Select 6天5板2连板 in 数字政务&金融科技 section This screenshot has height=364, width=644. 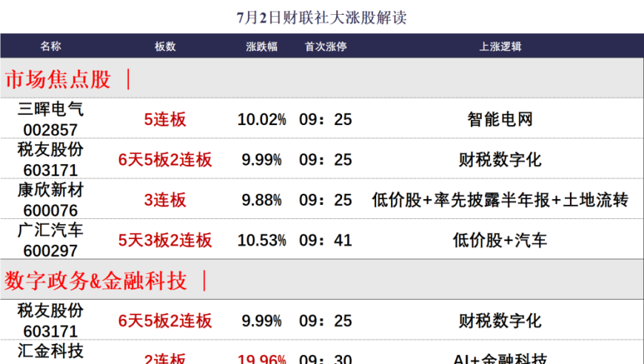click(x=165, y=320)
